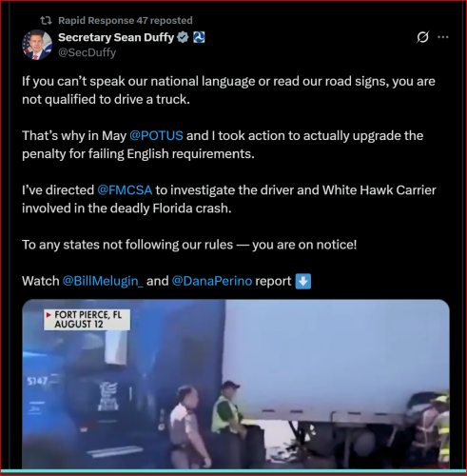
Task: Open the @BillMelugin_ mention
Action: [x=103, y=281]
